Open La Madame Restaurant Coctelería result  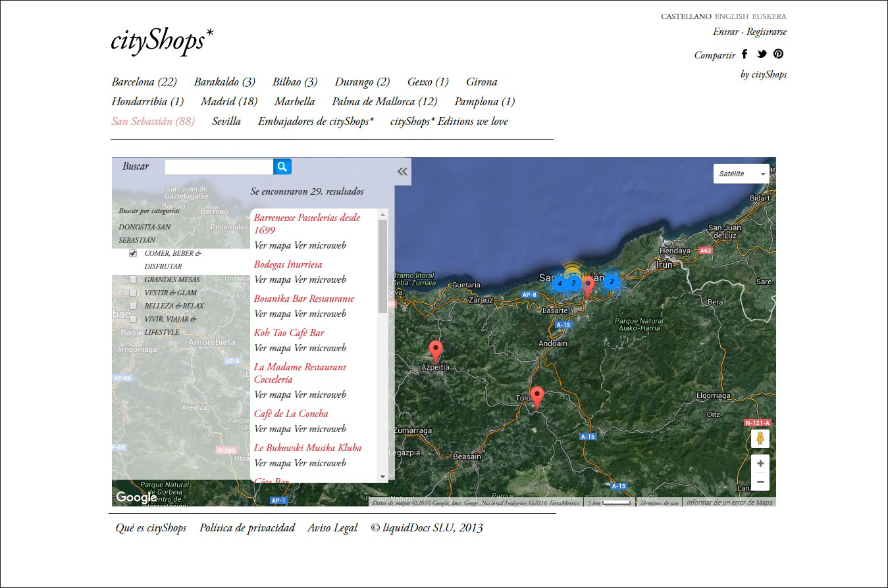click(x=300, y=373)
